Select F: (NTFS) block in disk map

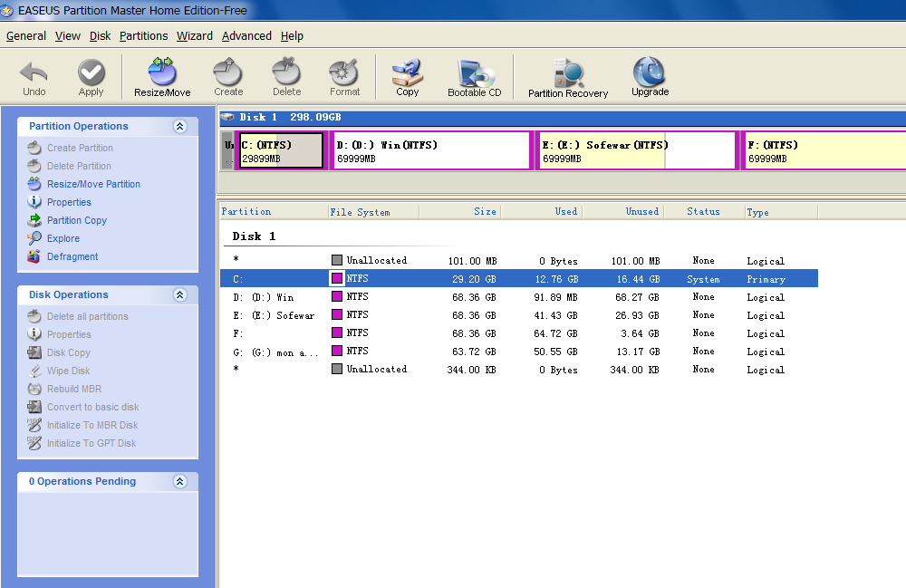(x=825, y=150)
